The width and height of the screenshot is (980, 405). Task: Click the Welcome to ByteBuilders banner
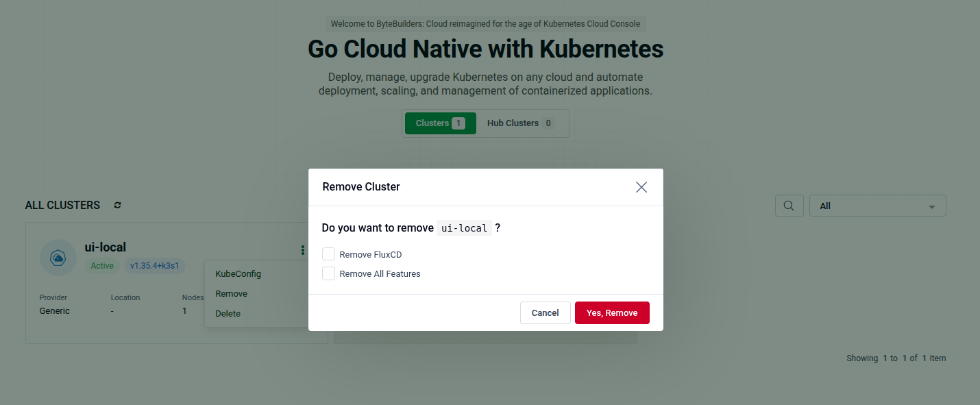pos(485,24)
